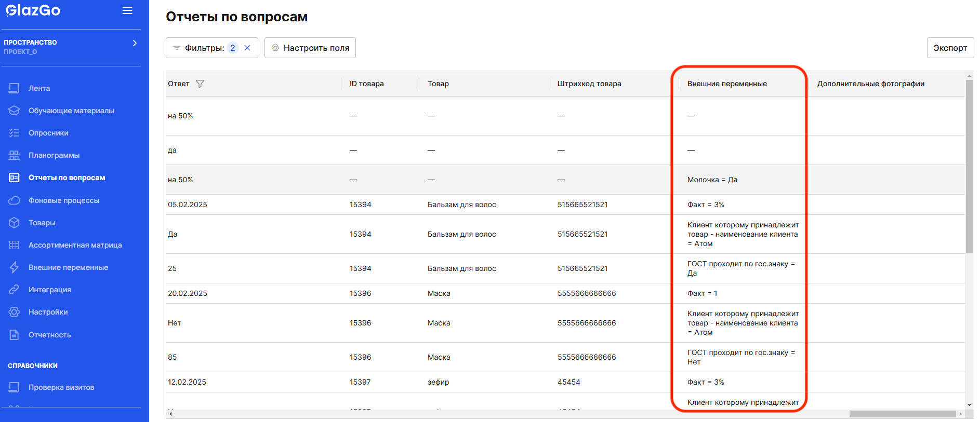Go to Опросники page
This screenshot has width=980, height=422.
tap(48, 133)
